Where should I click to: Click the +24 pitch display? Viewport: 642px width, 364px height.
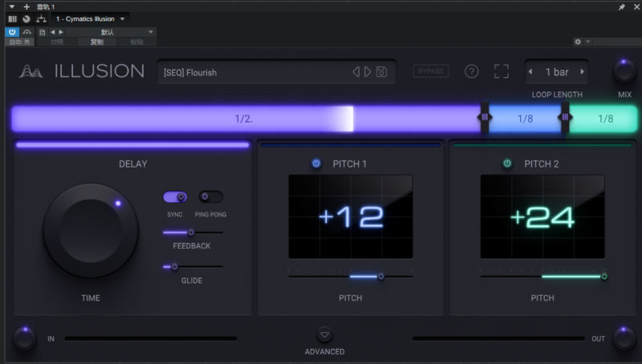coord(542,216)
